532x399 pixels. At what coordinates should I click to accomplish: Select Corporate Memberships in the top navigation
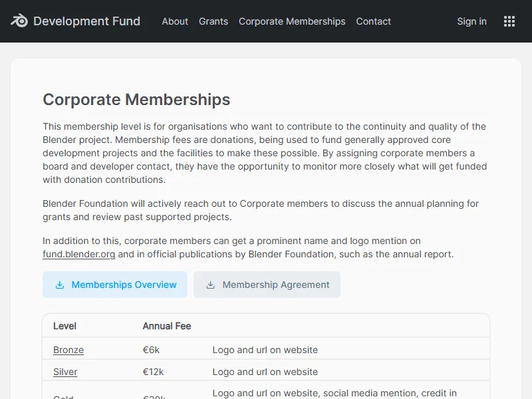292,21
